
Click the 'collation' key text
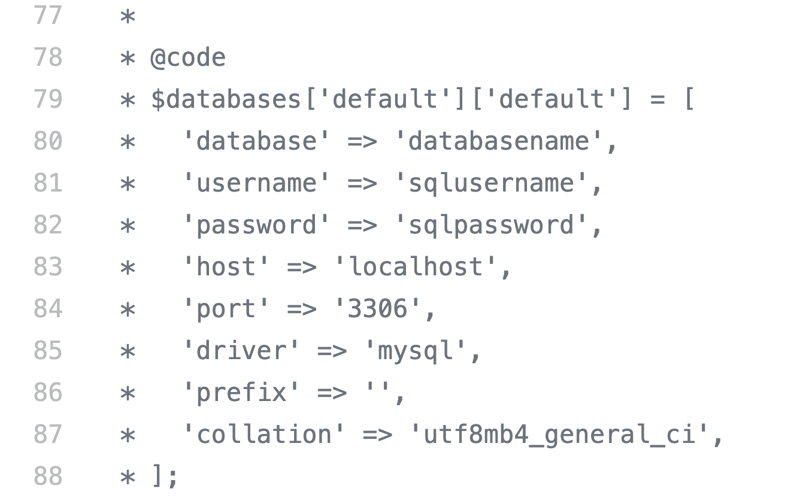point(263,435)
